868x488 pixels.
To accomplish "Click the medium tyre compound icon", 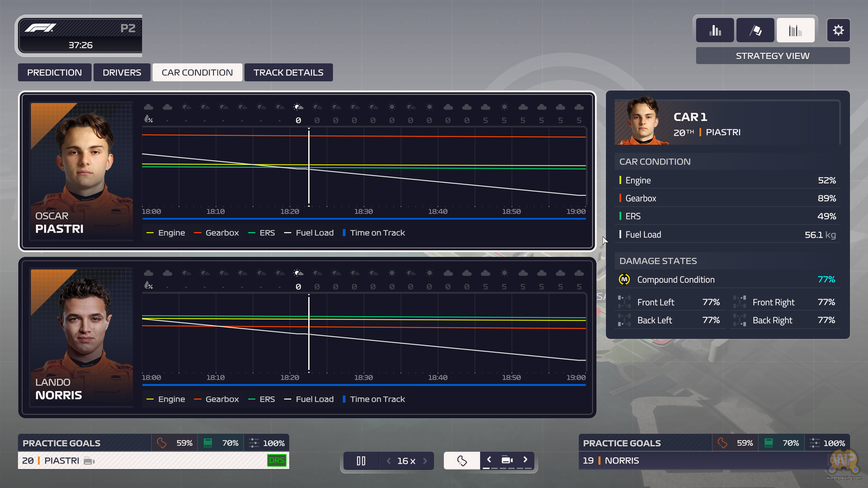I will pyautogui.click(x=624, y=280).
